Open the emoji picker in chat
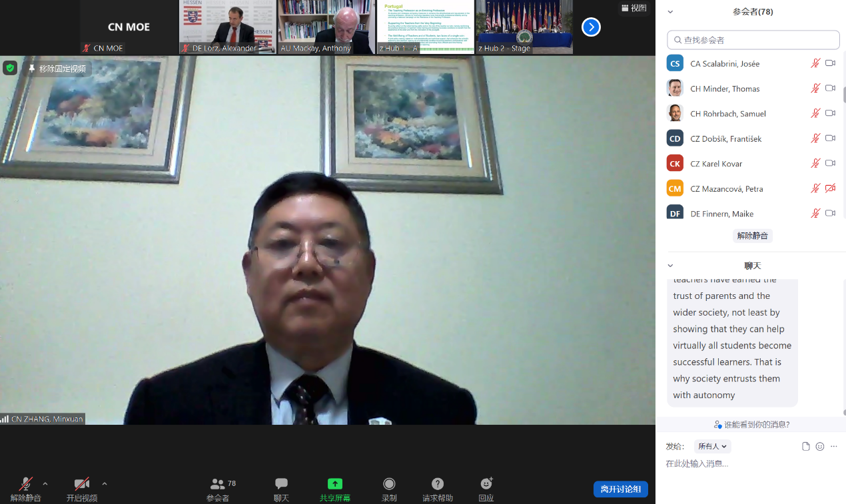The width and height of the screenshot is (846, 504). pos(820,447)
